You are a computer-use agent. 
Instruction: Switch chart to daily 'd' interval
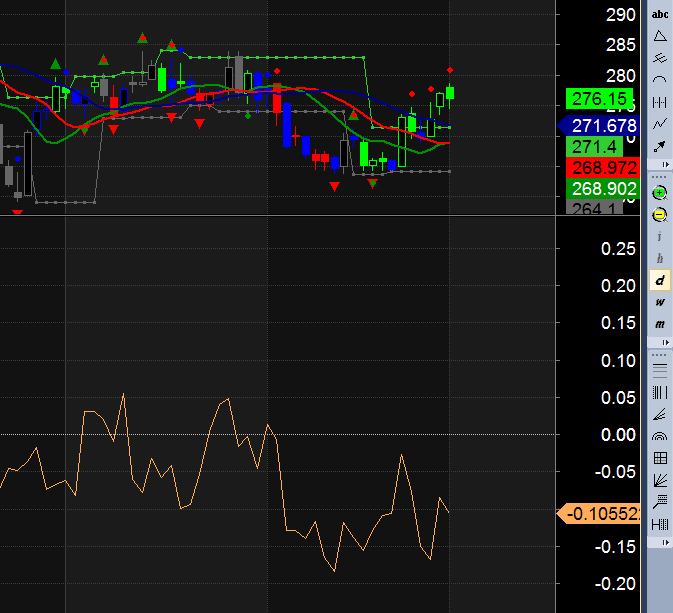click(660, 280)
